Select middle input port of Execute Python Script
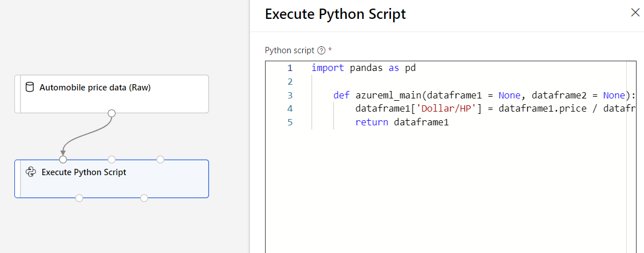This screenshot has height=253, width=644. click(x=112, y=159)
